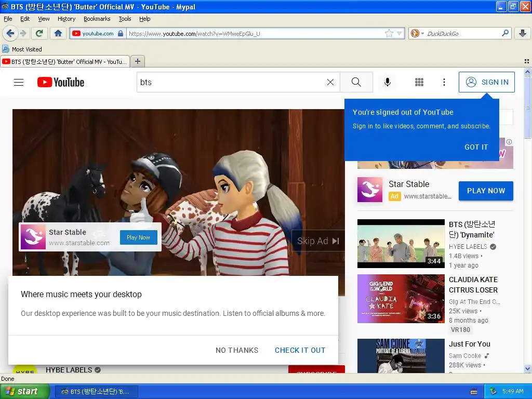Skip the ad with Skip Ad button
The height and width of the screenshot is (399, 532).
click(x=318, y=241)
